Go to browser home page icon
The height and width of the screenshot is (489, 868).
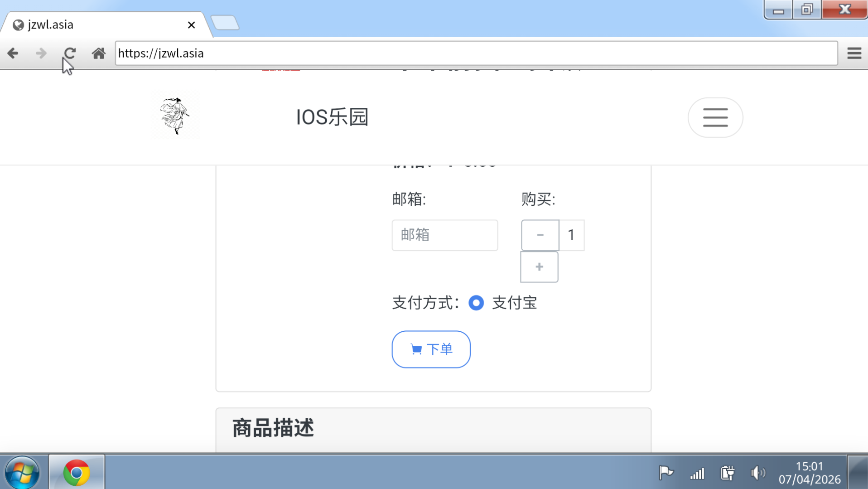coord(98,53)
